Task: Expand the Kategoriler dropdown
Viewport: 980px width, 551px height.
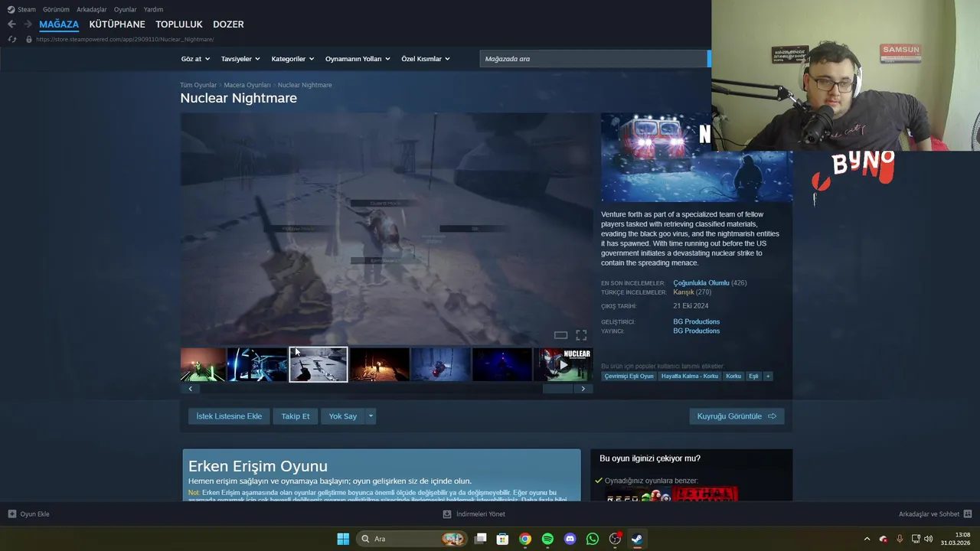Action: pyautogui.click(x=292, y=59)
